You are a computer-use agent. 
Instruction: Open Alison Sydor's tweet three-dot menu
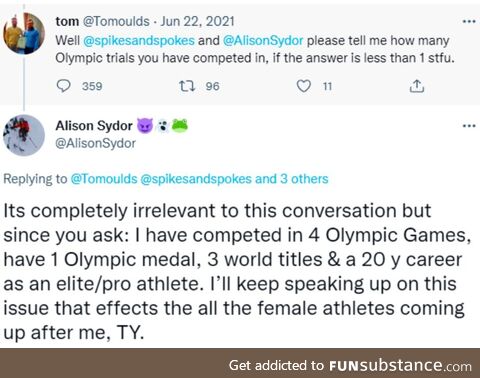point(469,126)
